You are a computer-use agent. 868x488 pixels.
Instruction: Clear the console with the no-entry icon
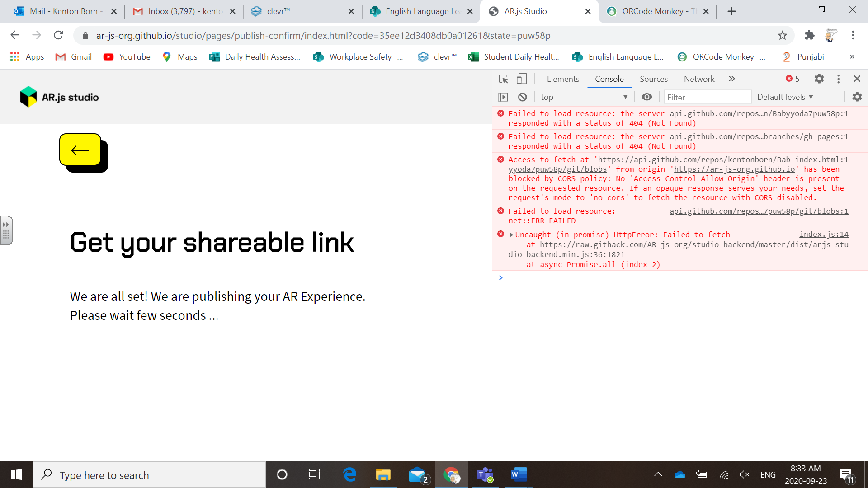[x=523, y=97]
